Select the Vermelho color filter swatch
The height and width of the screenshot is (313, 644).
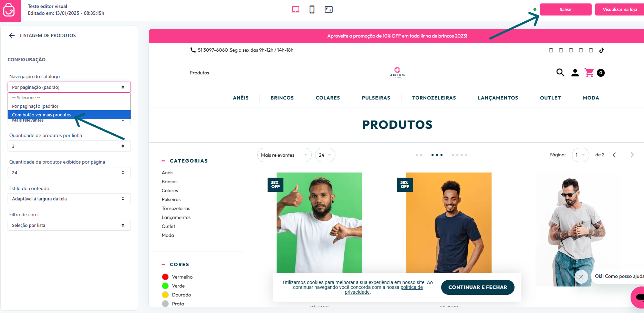click(x=165, y=277)
